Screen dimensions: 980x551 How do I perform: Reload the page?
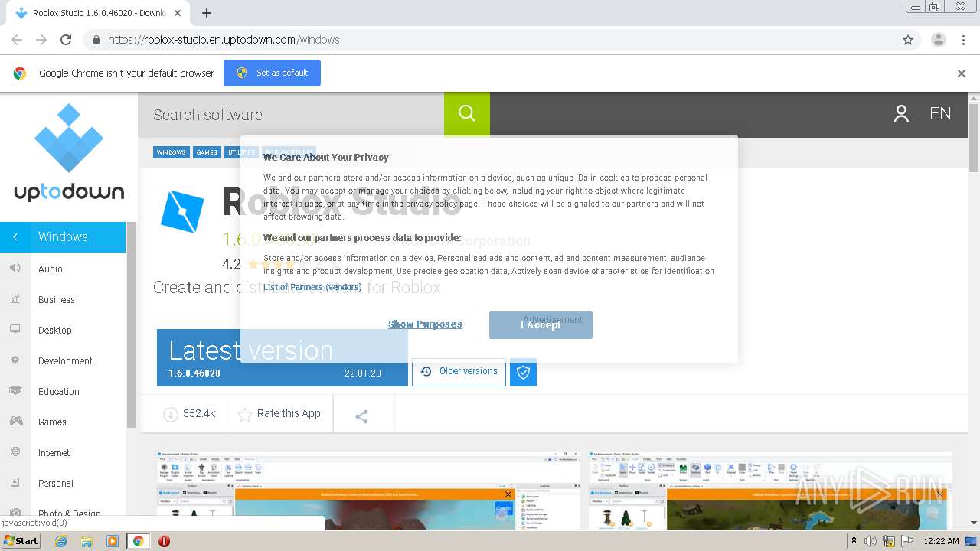point(66,40)
